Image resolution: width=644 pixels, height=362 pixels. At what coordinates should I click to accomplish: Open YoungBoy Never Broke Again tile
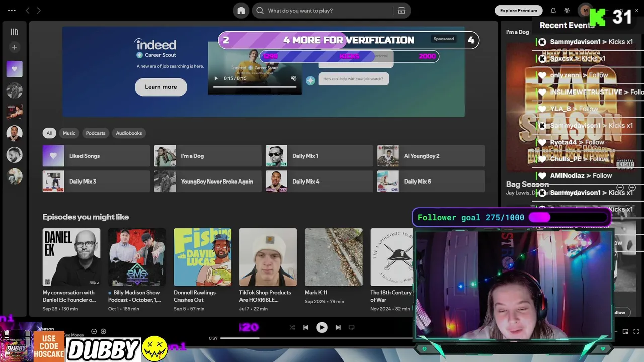pos(208,182)
